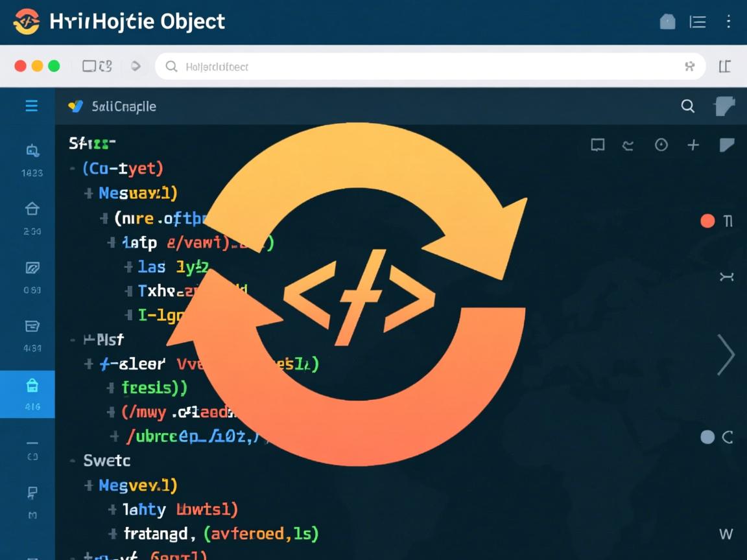Image resolution: width=747 pixels, height=560 pixels.
Task: Select the tratangd, (avferoed,ls) tree line
Action: (220, 534)
